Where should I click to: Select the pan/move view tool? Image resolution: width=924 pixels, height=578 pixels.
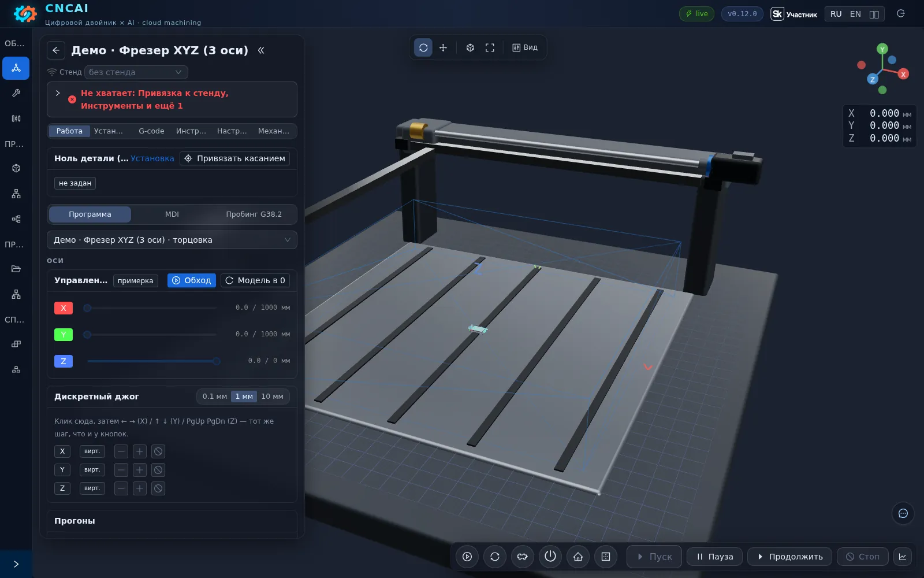[443, 47]
